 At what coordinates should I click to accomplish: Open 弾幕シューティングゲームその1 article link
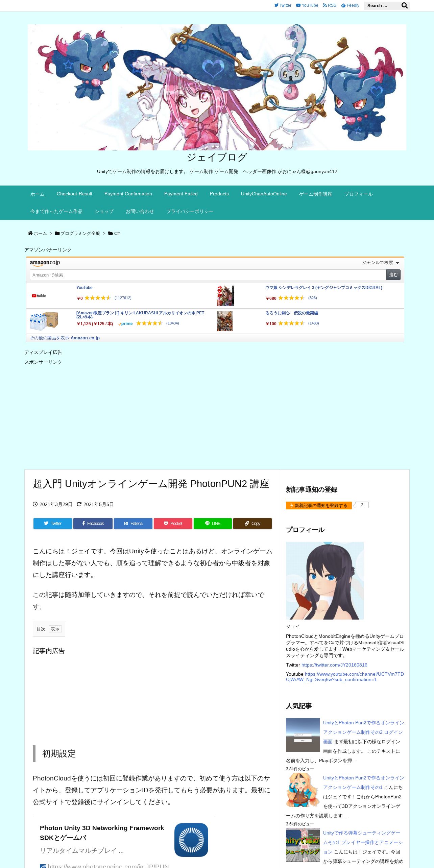(x=363, y=842)
